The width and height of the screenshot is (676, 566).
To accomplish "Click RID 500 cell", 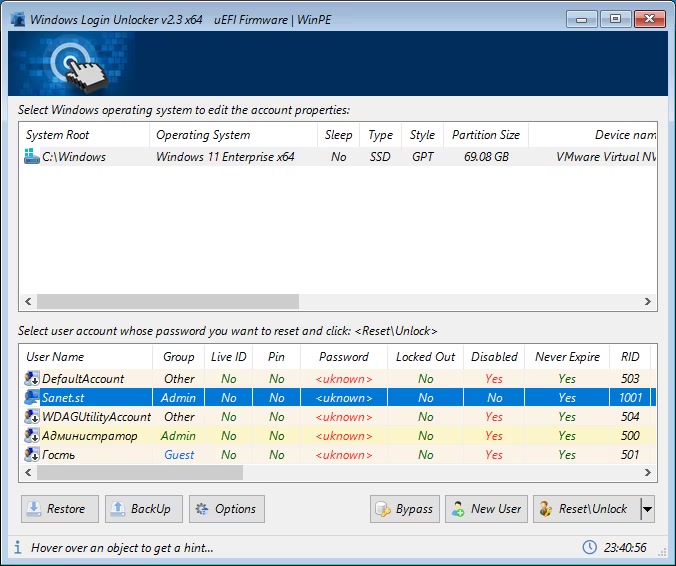I will tap(630, 435).
